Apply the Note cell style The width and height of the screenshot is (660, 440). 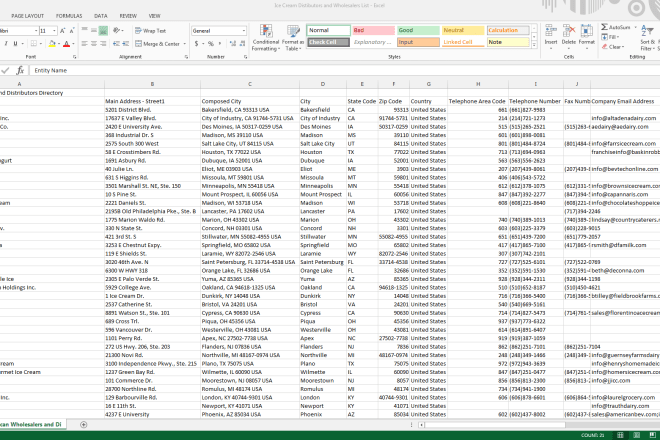click(508, 42)
